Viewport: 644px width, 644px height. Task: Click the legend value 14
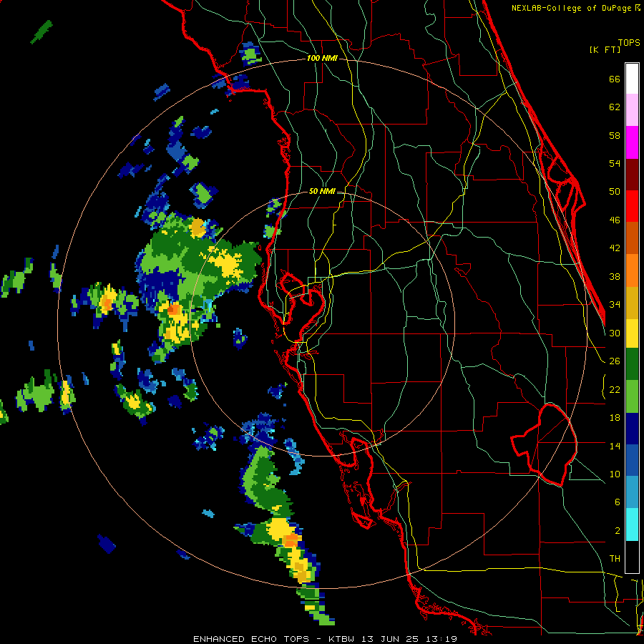pos(615,446)
